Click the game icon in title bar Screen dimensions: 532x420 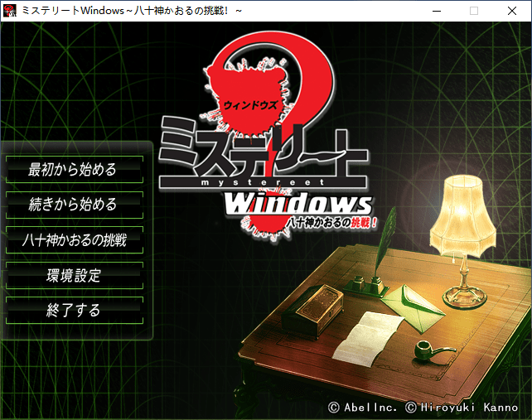click(10, 11)
